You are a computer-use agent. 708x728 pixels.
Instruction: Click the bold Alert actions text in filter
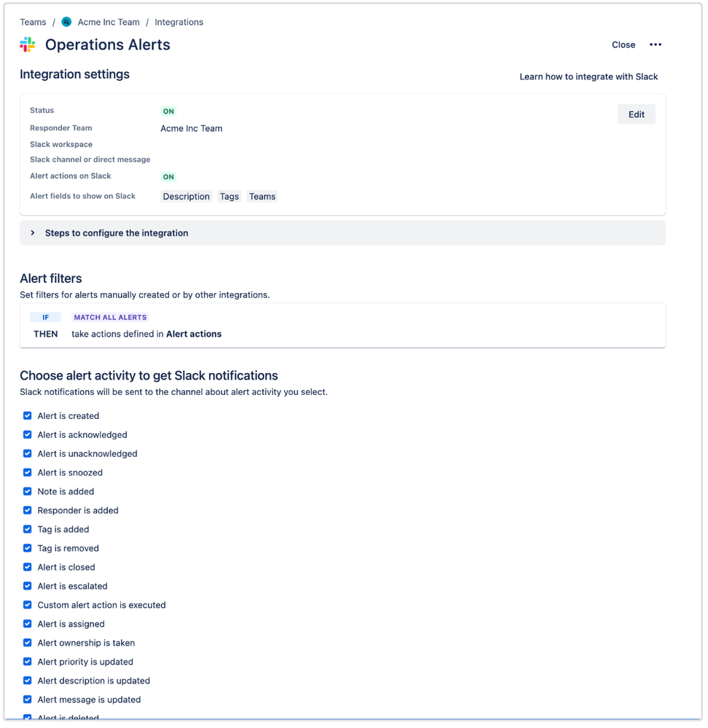click(x=194, y=334)
